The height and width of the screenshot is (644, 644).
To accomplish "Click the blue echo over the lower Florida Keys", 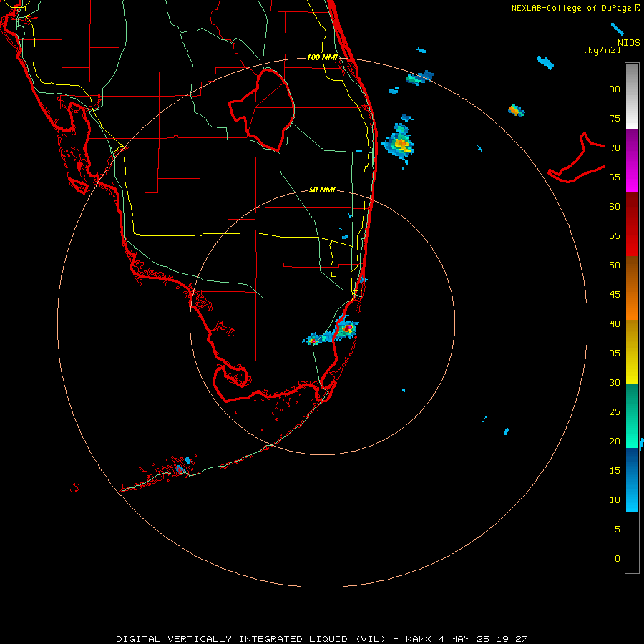I will [x=180, y=468].
